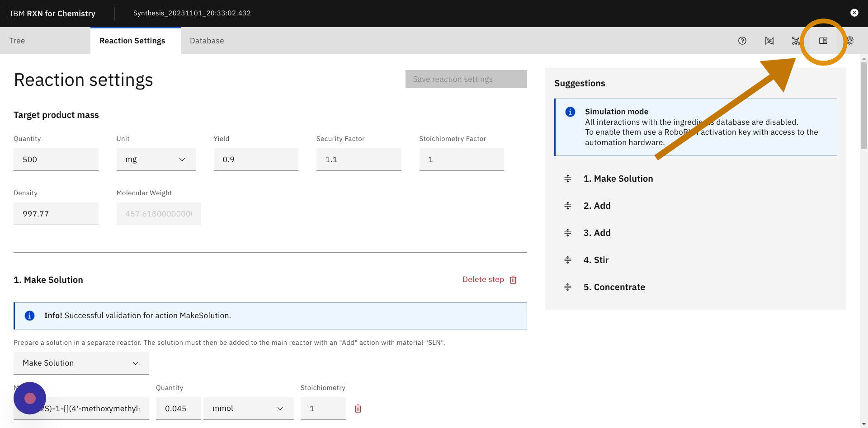The width and height of the screenshot is (868, 428).
Task: Click the IBM RXN for Chemistry logo
Action: tap(52, 14)
